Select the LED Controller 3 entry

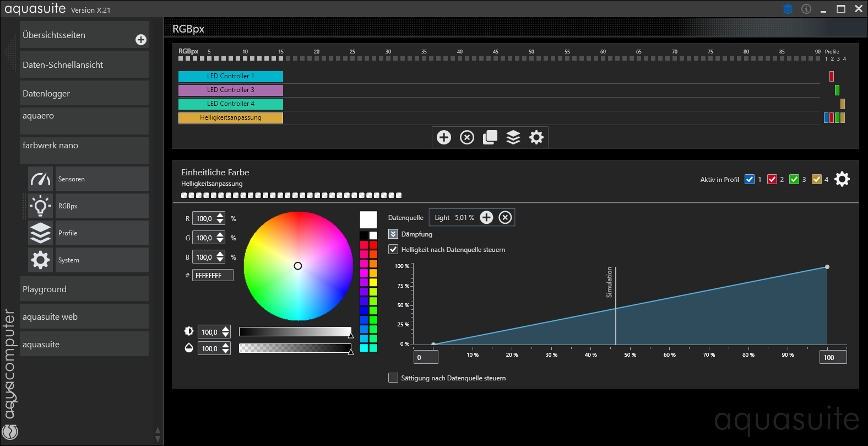(230, 90)
